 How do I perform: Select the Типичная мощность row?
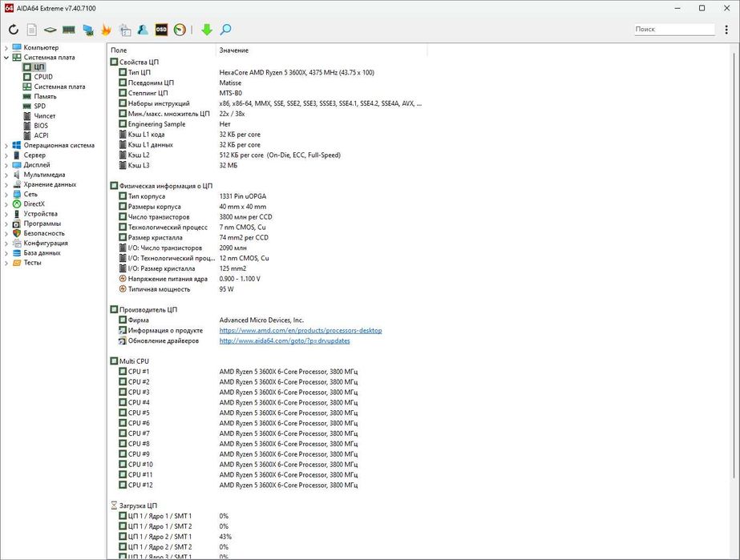coord(269,289)
